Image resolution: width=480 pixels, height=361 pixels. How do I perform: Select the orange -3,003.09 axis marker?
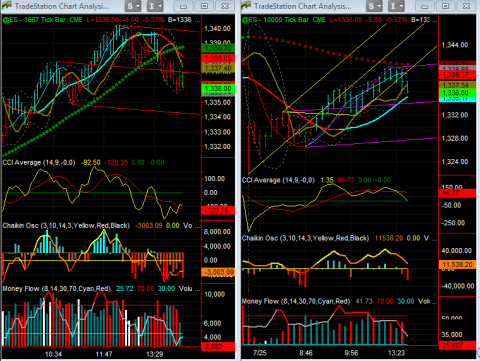[x=218, y=272]
